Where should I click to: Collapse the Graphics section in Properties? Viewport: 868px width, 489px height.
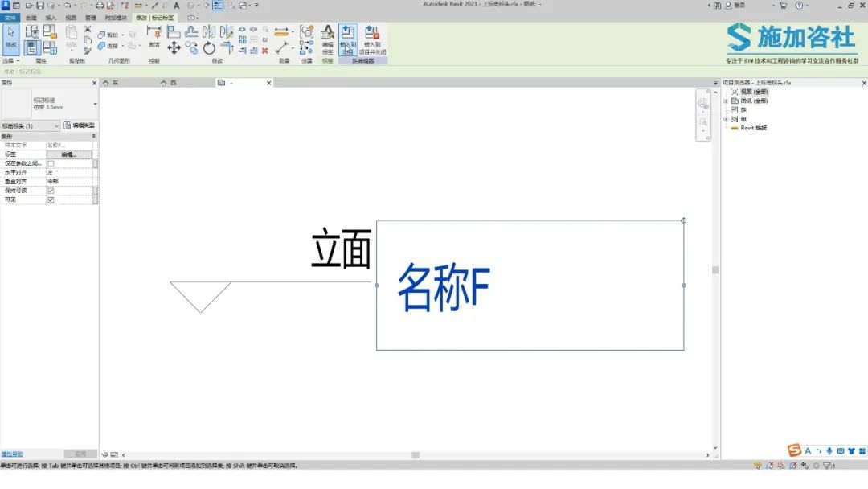point(93,136)
